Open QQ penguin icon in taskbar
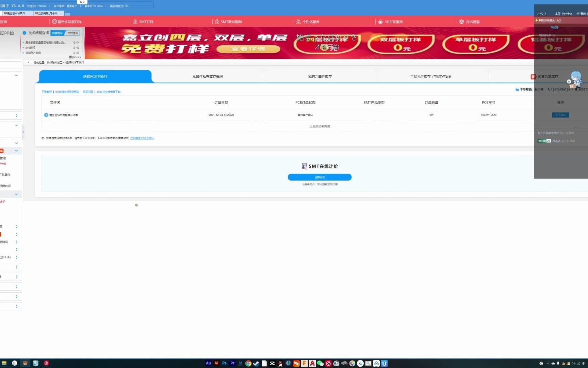The width and height of the screenshot is (588, 368). (x=280, y=363)
